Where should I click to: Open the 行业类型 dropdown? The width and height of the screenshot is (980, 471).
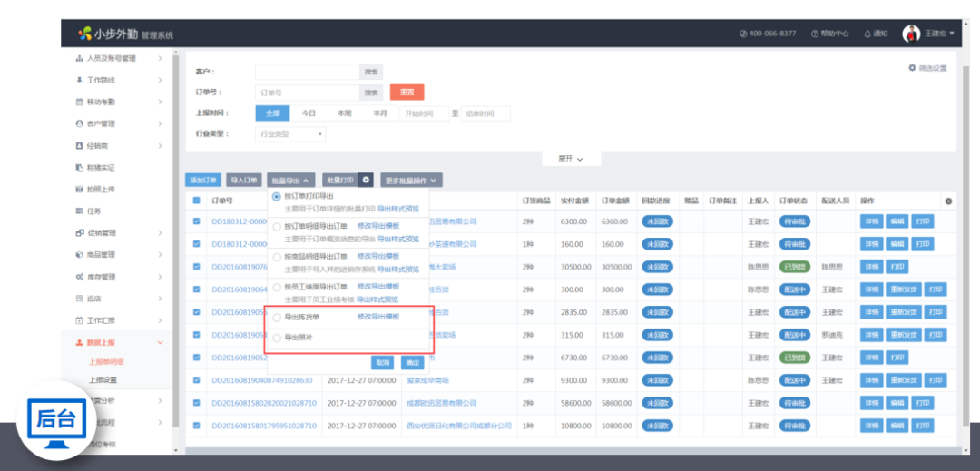click(x=290, y=134)
